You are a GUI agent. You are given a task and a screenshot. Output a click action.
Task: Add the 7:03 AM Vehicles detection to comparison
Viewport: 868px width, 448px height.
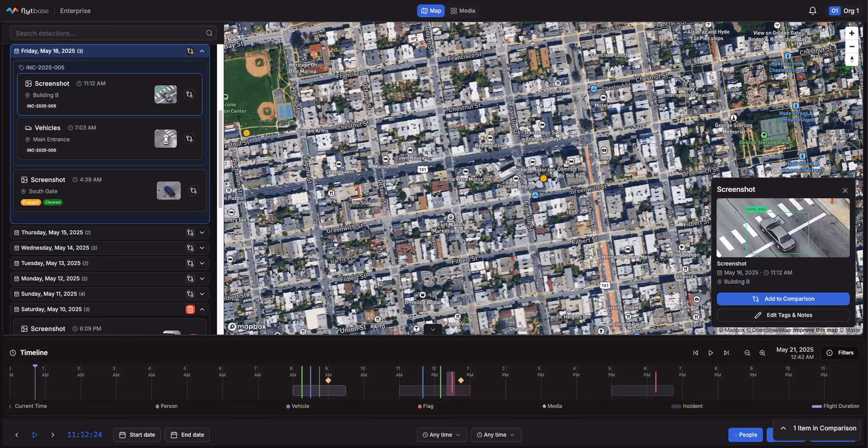pos(189,139)
